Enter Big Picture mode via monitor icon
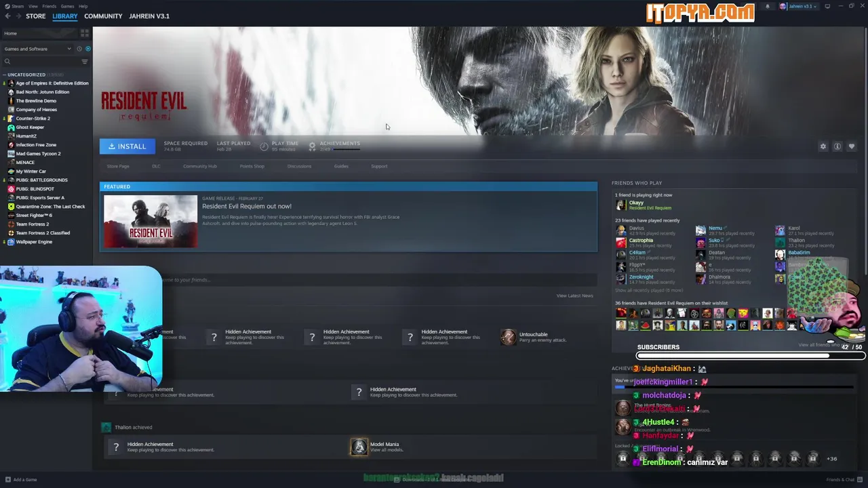The image size is (868, 488). (827, 6)
